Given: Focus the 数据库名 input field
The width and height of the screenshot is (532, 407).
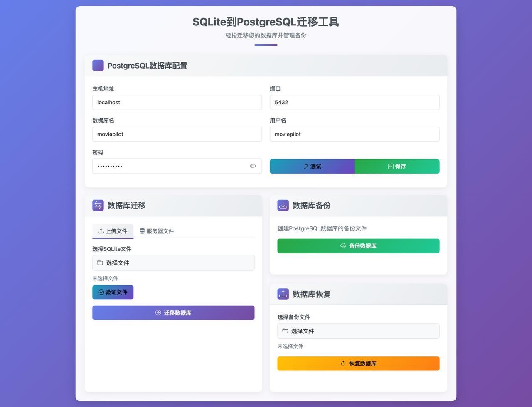Looking at the screenshot, I should (x=177, y=134).
